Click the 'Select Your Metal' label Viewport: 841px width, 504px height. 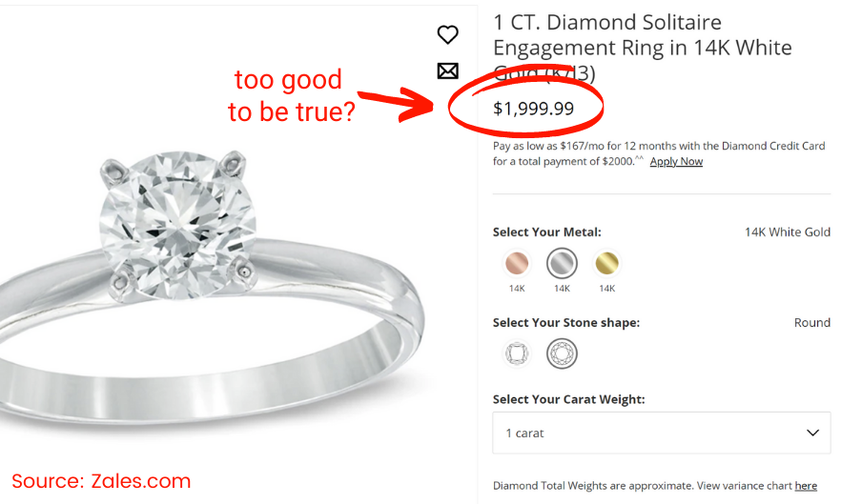[546, 232]
